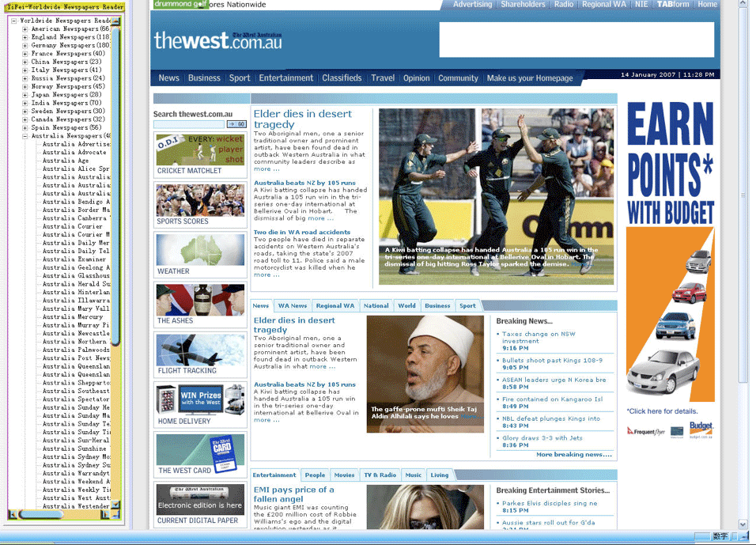Click the tree panel vertical scrollbar thumb
Image resolution: width=756 pixels, height=545 pixels.
115,185
